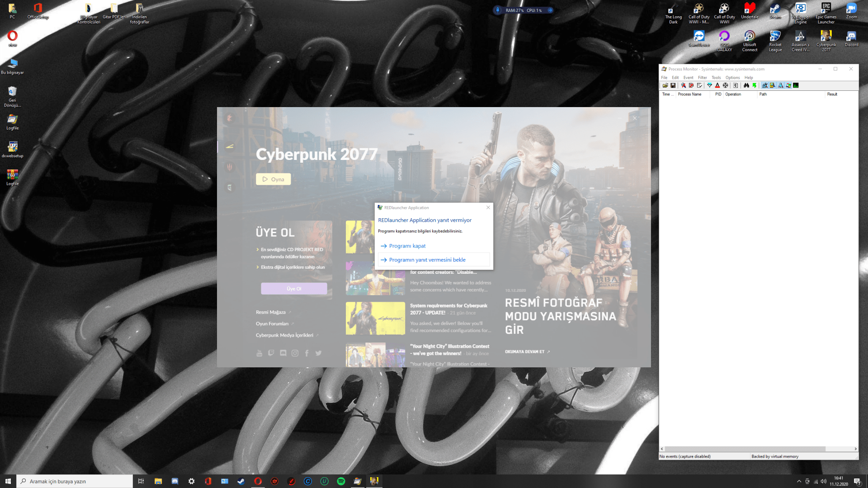Open the Options menu in Process Monitor

(x=732, y=78)
